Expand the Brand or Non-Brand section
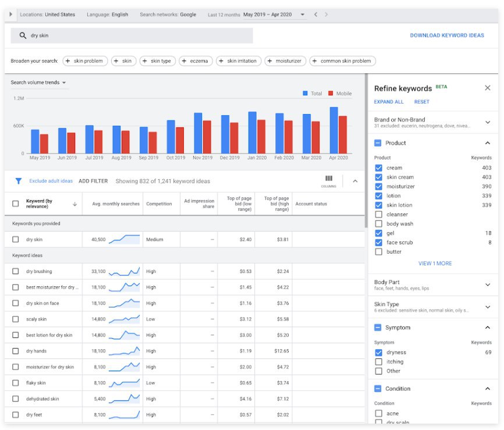The height and width of the screenshot is (430, 504). tap(488, 122)
